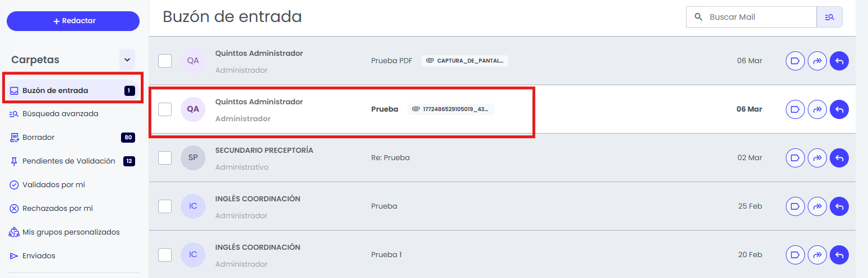This screenshot has height=278, width=868.
Task: Tick the checkbox for Prueba 1 email
Action: (165, 255)
